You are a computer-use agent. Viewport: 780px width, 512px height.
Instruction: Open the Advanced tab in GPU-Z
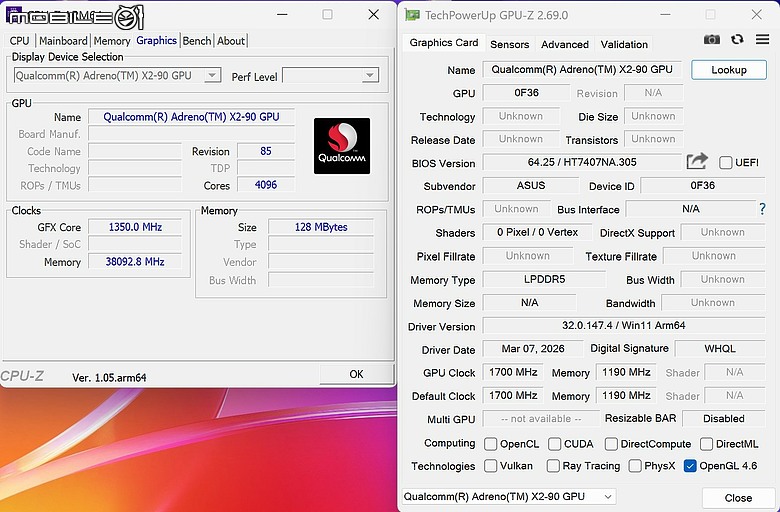tap(565, 44)
